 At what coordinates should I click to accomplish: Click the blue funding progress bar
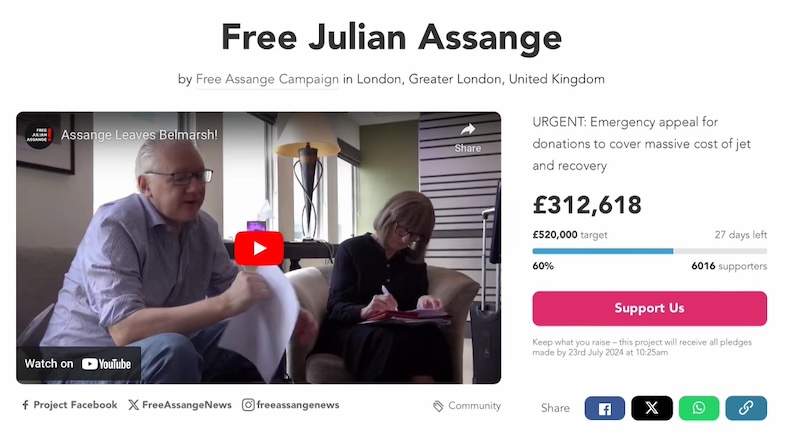click(603, 251)
